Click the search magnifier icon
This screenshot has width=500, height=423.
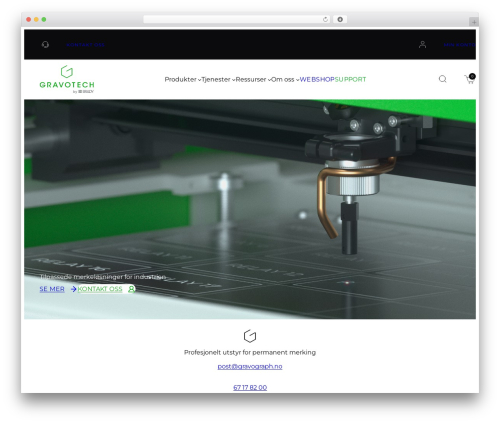442,79
